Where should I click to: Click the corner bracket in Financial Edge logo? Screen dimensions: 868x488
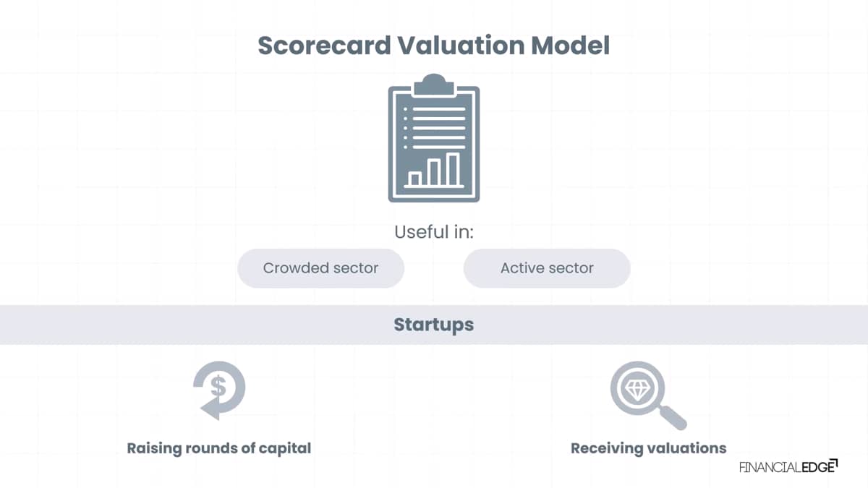tap(833, 462)
